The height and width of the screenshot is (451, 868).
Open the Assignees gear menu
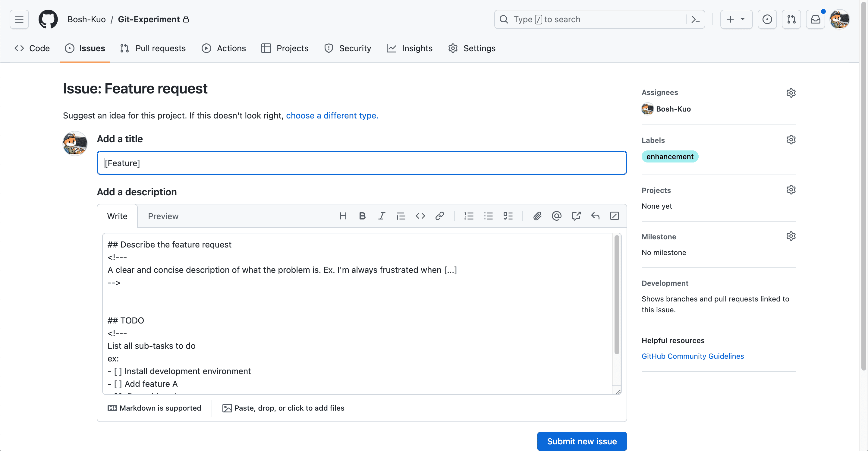pos(791,93)
